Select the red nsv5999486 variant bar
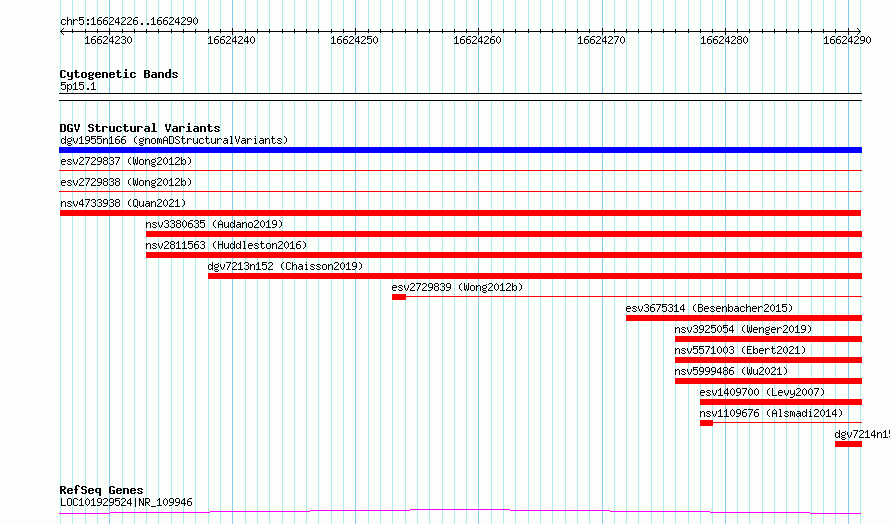890x524 pixels. (x=769, y=381)
